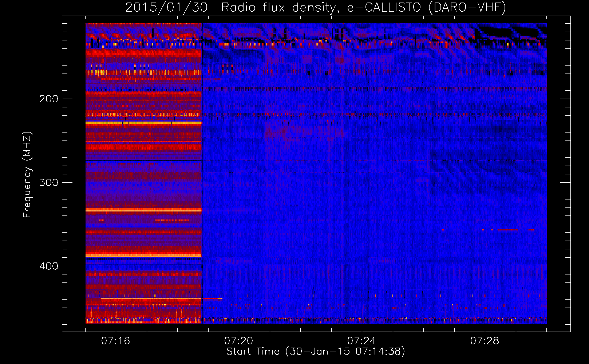Image resolution: width=589 pixels, height=364 pixels.
Task: Click the long yellow line near 440 MHz
Action: click(x=151, y=298)
